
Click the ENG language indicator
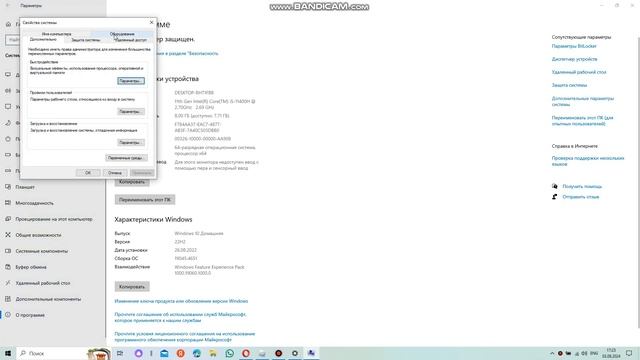point(594,353)
